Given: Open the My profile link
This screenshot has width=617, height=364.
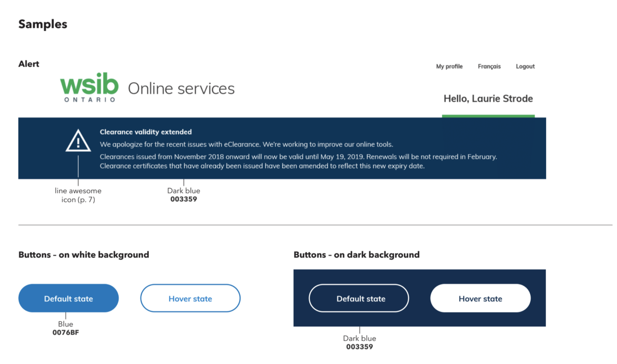Looking at the screenshot, I should (x=449, y=67).
